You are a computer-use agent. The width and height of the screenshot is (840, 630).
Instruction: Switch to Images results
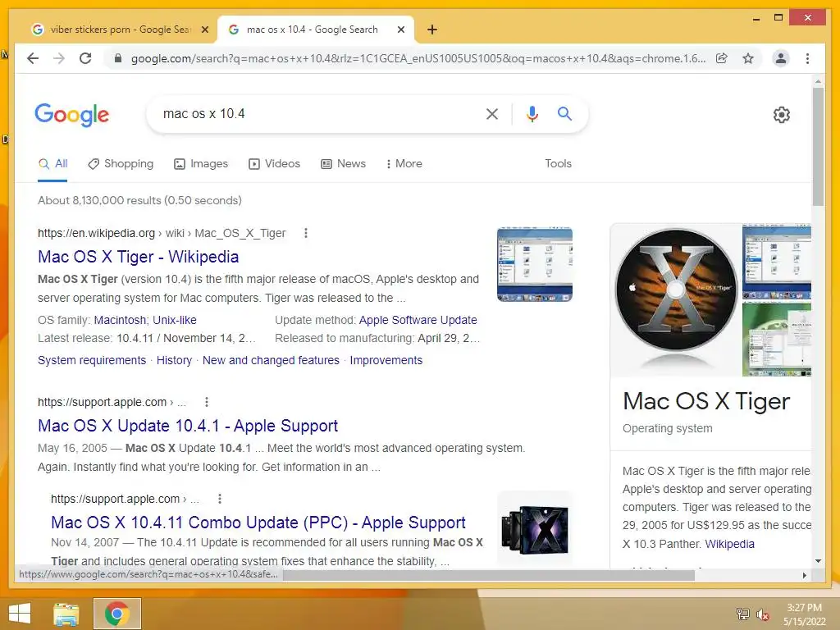coord(201,164)
